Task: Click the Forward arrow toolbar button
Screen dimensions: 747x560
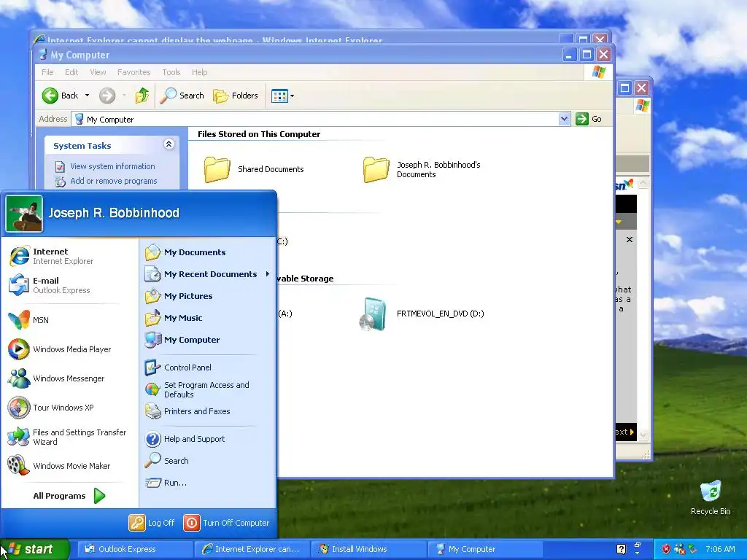Action: click(107, 96)
